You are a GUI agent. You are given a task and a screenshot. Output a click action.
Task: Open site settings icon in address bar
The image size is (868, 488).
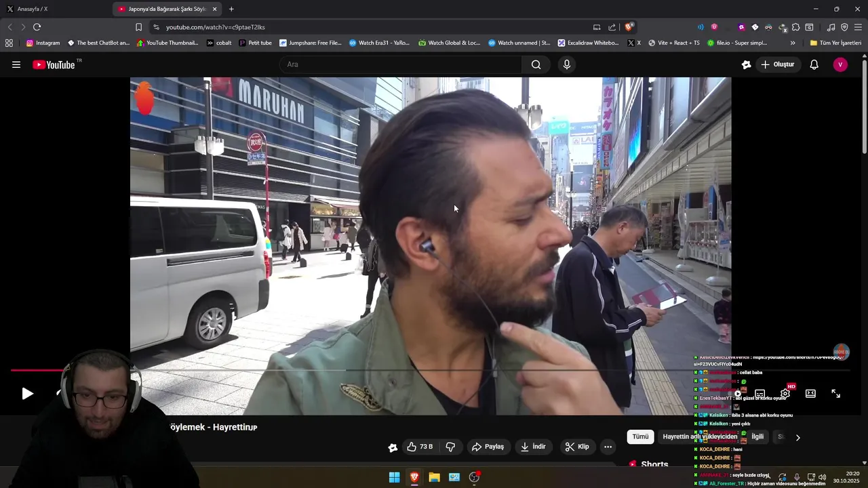click(156, 27)
